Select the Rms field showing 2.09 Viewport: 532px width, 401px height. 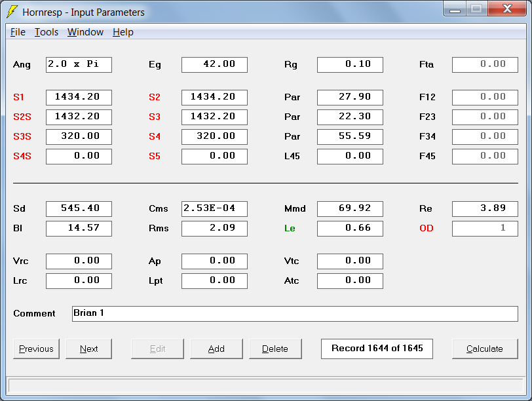(214, 228)
